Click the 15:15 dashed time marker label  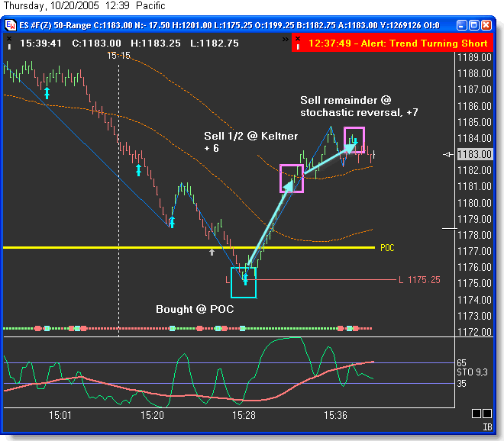click(x=118, y=56)
